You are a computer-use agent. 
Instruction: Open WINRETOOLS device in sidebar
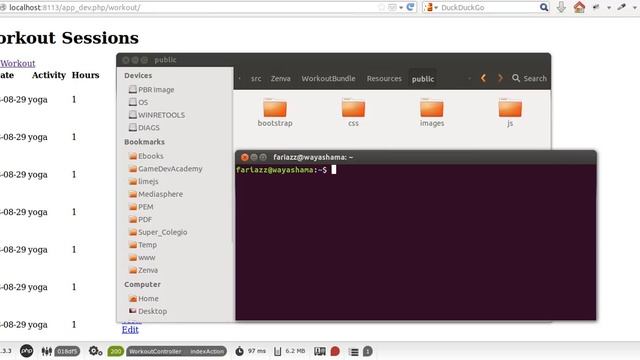[157, 115]
